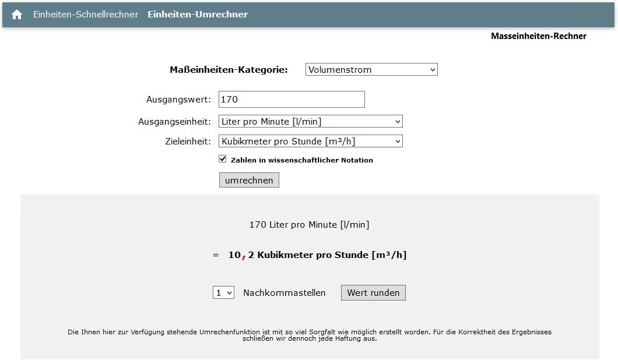Click the liability disclaimer paragraph
This screenshot has width=618, height=364.
[310, 335]
